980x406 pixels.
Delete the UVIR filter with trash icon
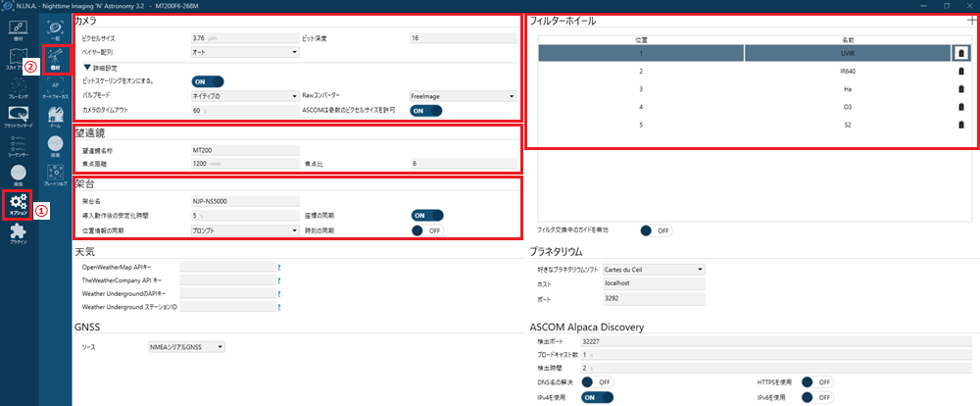[960, 54]
